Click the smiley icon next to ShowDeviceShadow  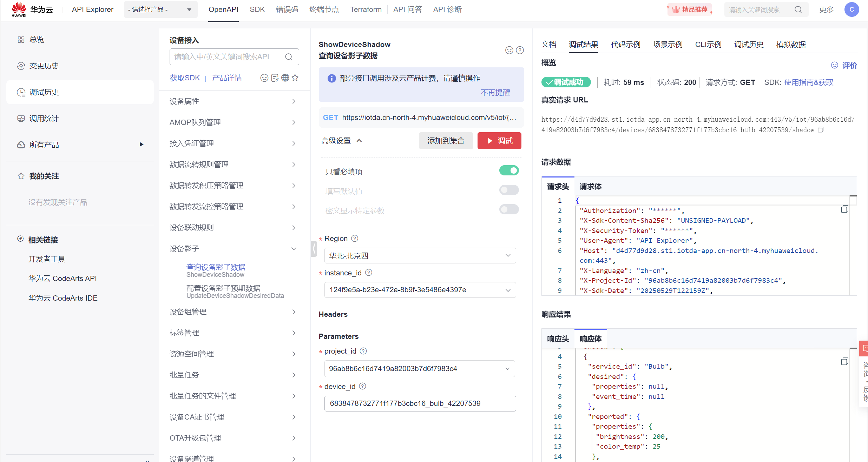click(x=509, y=50)
